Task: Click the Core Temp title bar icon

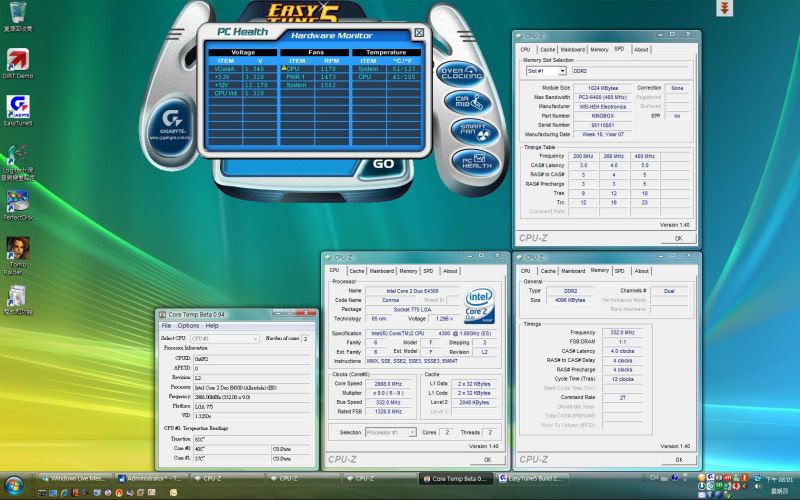Action: point(162,315)
